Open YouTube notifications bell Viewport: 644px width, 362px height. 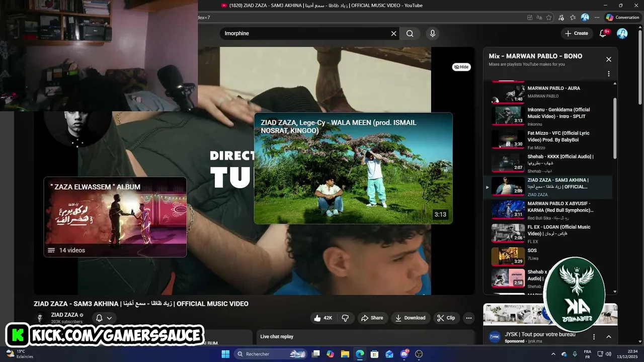coord(603,33)
